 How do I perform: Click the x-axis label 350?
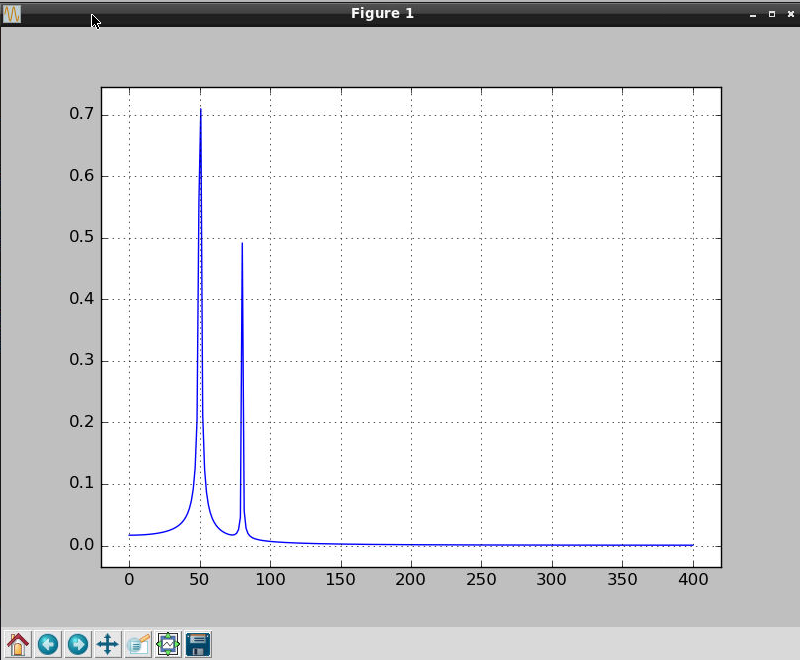tap(622, 579)
